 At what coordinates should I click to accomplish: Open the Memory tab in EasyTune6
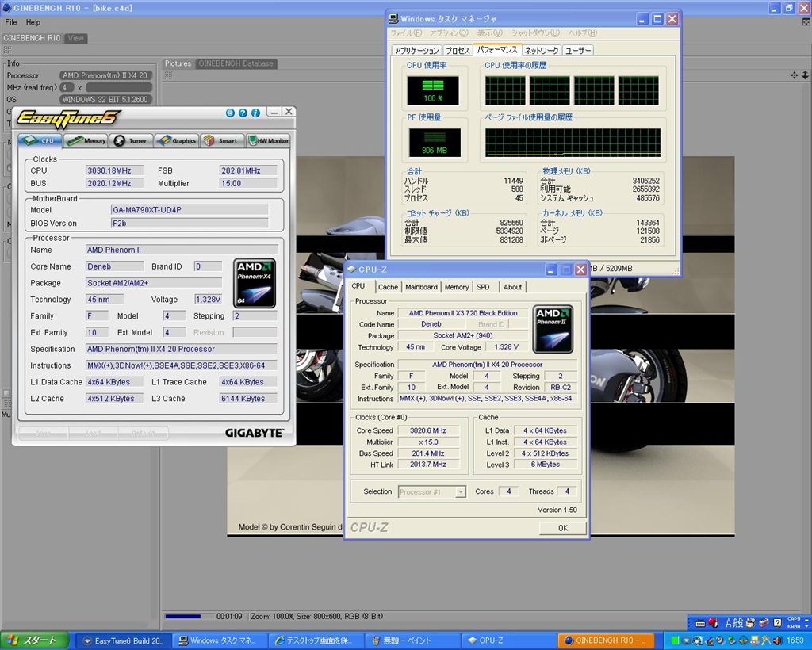[86, 140]
